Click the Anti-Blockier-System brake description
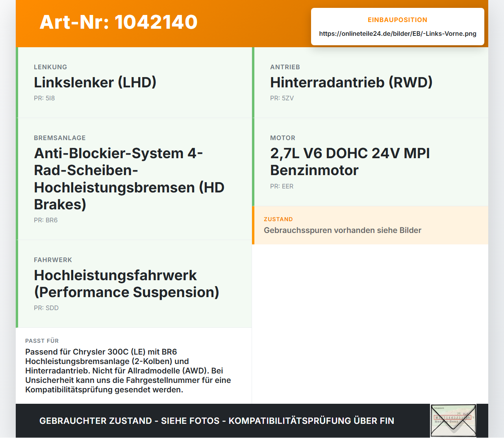 pos(129,179)
